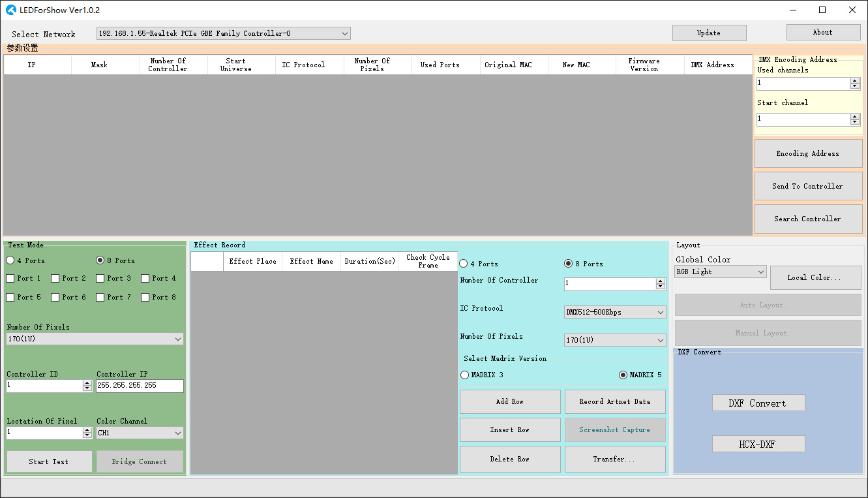This screenshot has width=868, height=498.
Task: Click the Insert Row button
Action: tap(510, 430)
